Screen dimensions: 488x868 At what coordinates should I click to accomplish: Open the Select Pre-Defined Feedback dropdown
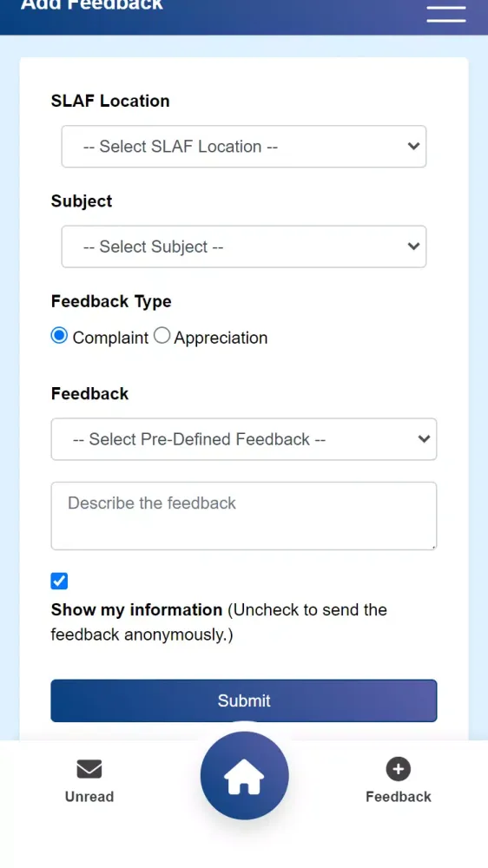coord(244,439)
